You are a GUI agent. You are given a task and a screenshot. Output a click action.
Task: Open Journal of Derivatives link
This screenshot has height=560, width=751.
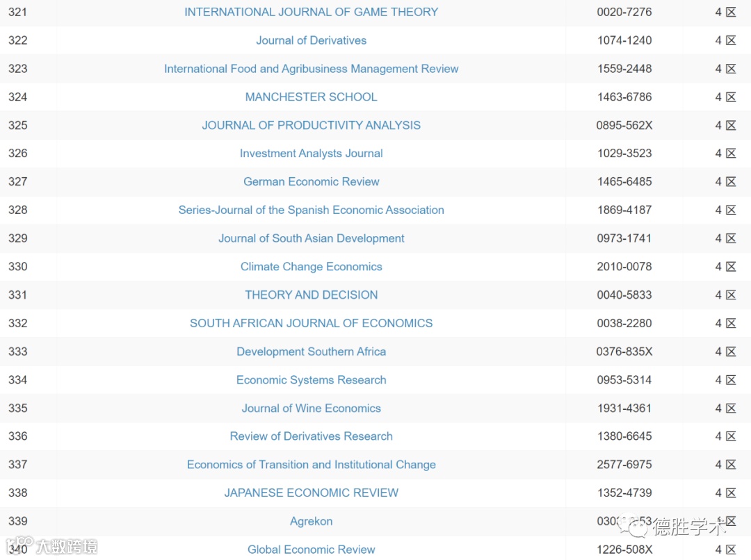312,40
